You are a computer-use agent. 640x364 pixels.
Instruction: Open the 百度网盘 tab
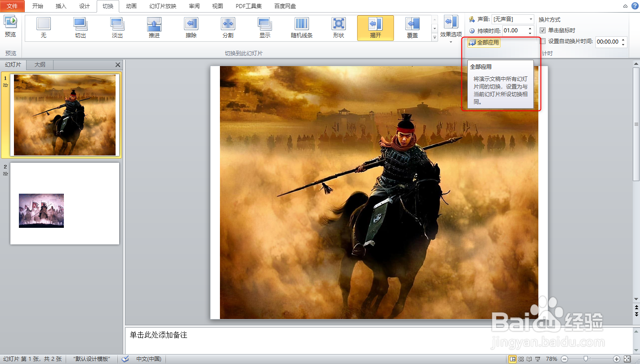285,6
